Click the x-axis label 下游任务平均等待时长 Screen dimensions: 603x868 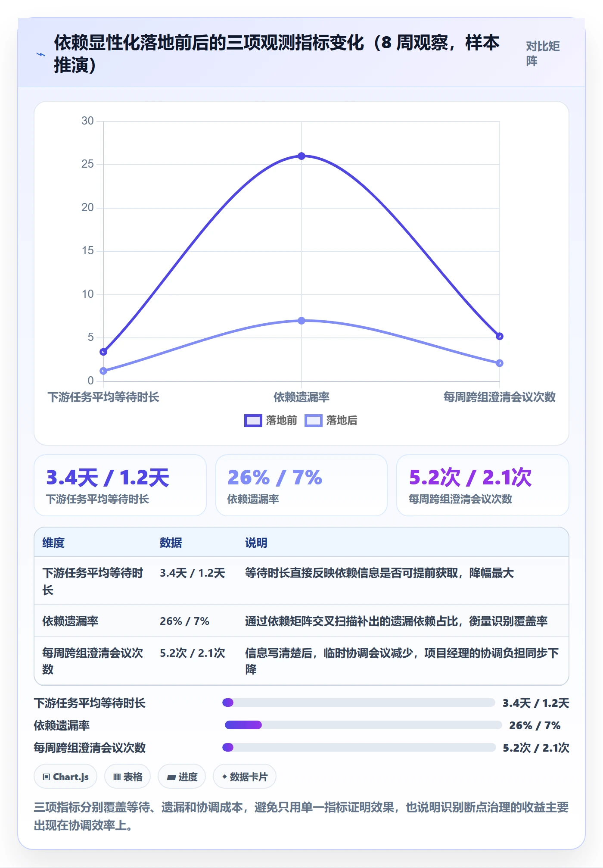(x=103, y=397)
